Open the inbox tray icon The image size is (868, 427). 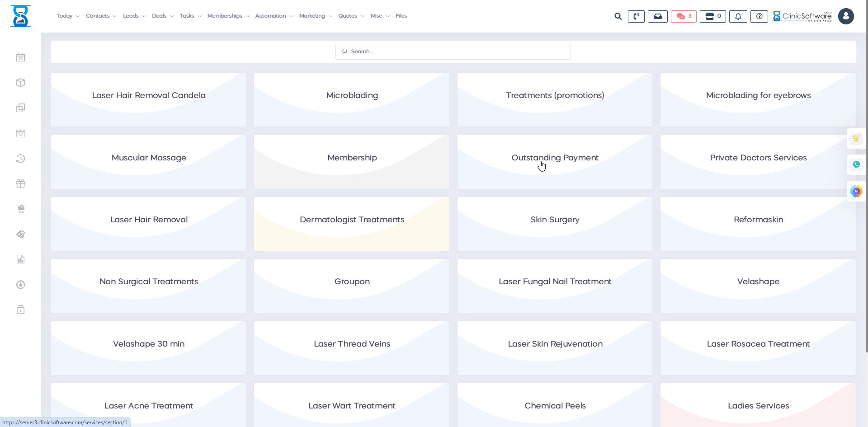pos(658,16)
